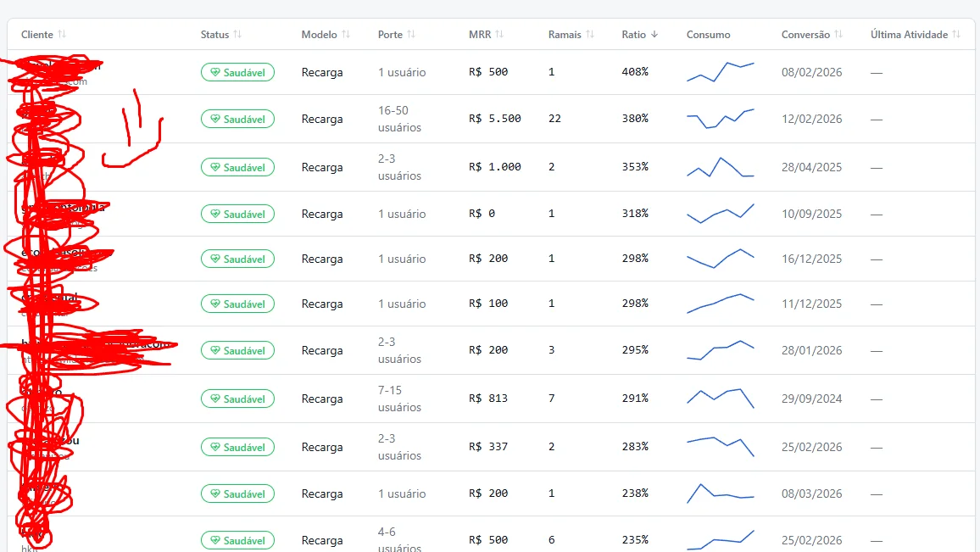Viewport: 980px width, 552px height.
Task: Click the date 16/12/2025
Action: tap(811, 258)
